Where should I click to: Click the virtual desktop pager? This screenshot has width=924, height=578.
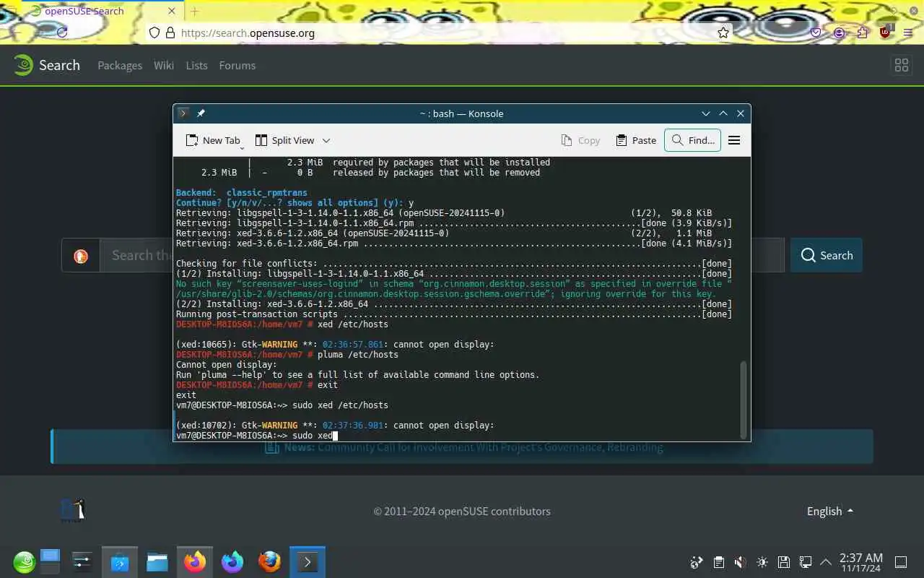pos(50,561)
